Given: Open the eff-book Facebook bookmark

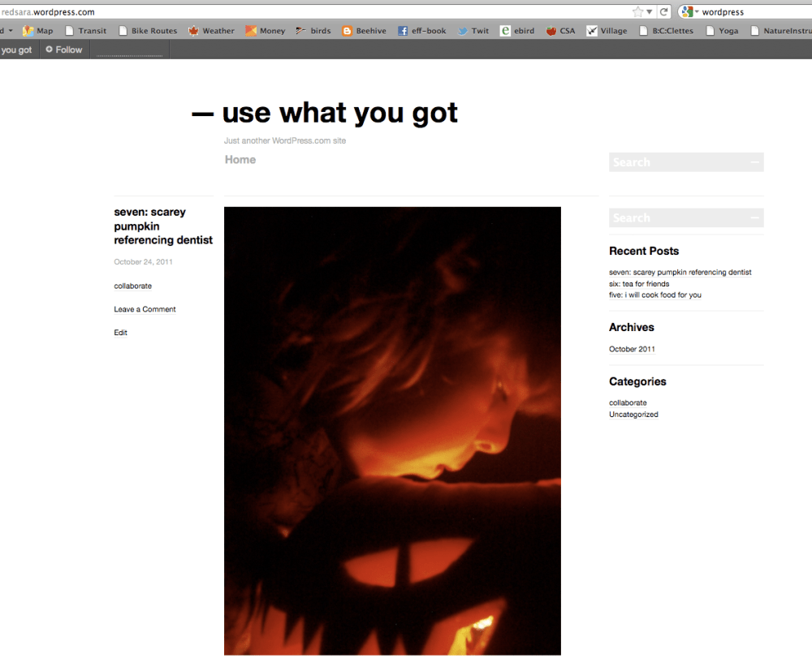Looking at the screenshot, I should click(x=422, y=31).
